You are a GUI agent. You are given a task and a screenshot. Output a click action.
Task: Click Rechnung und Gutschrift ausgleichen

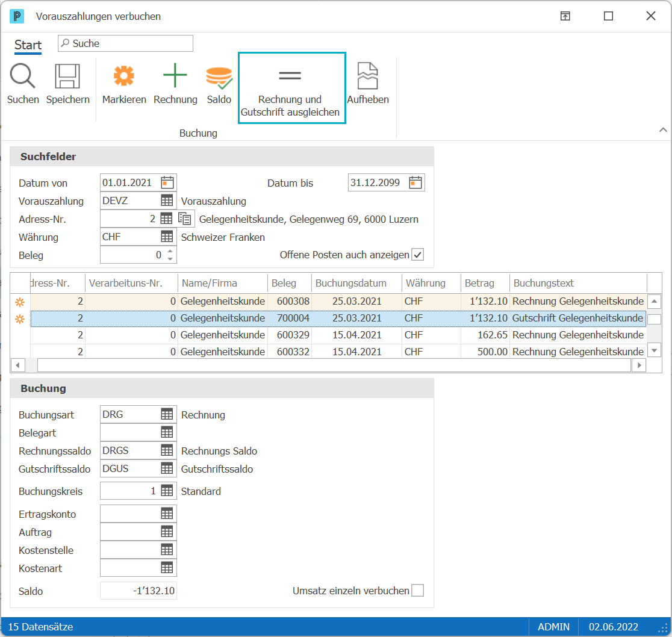pos(291,88)
